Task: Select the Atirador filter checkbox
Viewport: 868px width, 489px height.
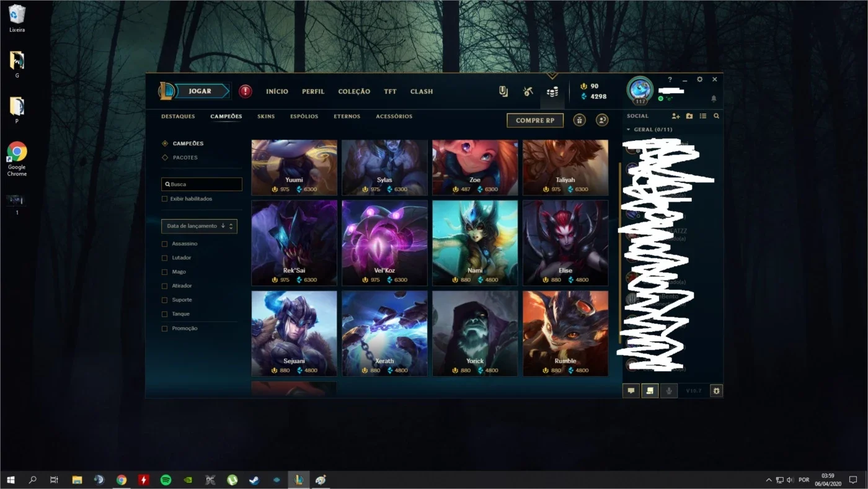Action: (164, 286)
